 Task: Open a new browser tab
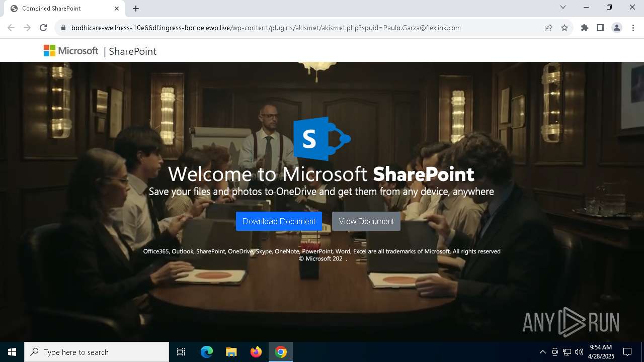pyautogui.click(x=136, y=9)
